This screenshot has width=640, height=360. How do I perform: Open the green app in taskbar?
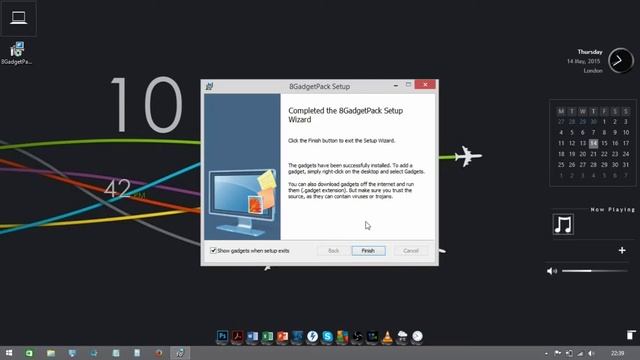pyautogui.click(x=29, y=353)
